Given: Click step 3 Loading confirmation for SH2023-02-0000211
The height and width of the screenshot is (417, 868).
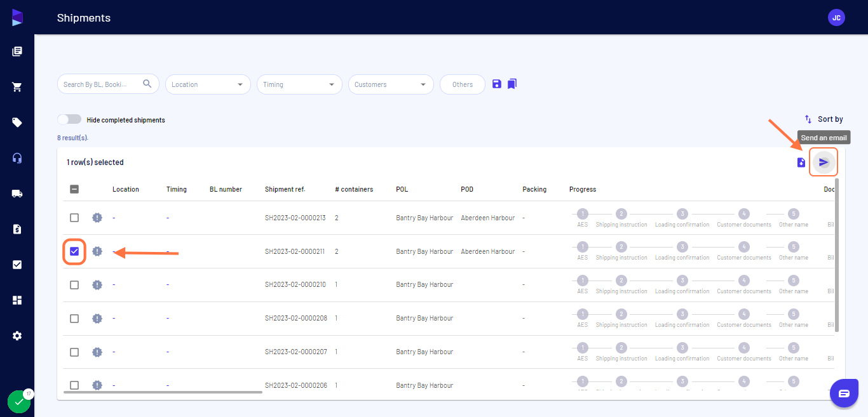Looking at the screenshot, I should (x=682, y=248).
